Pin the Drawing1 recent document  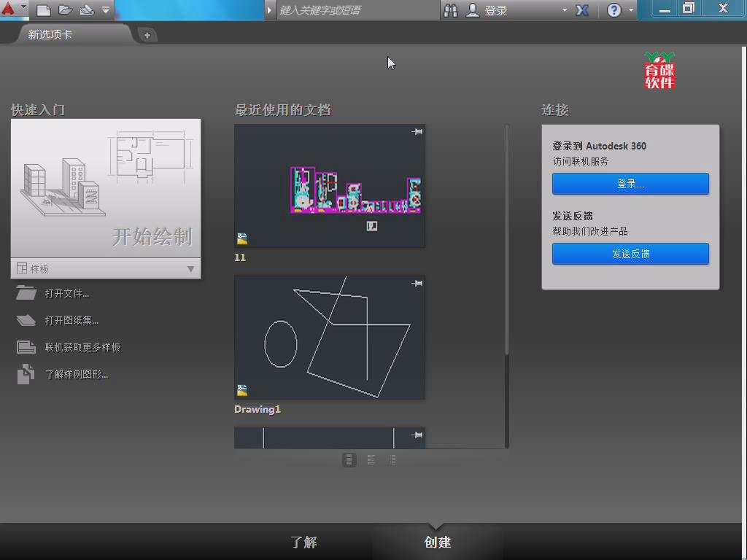click(417, 284)
